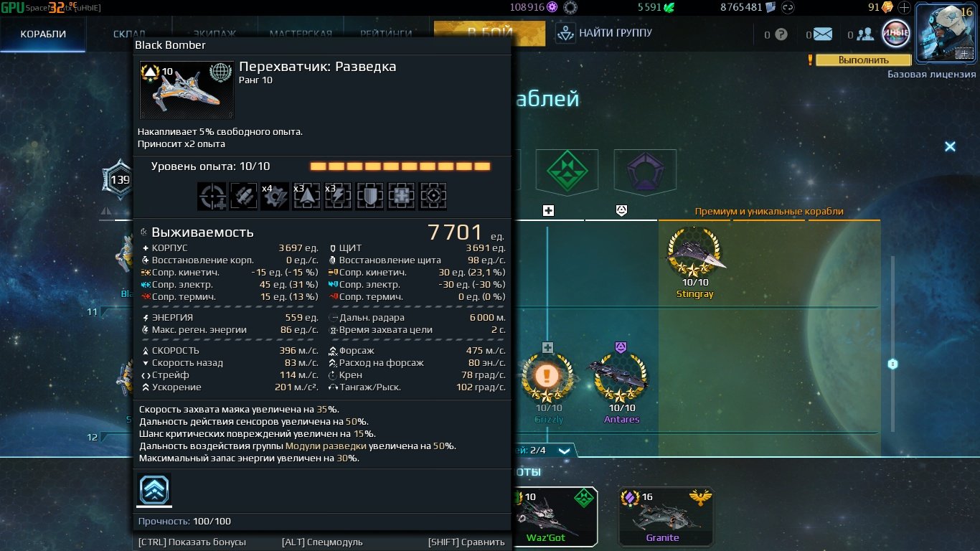Click the friends list icon

pyautogui.click(x=864, y=34)
